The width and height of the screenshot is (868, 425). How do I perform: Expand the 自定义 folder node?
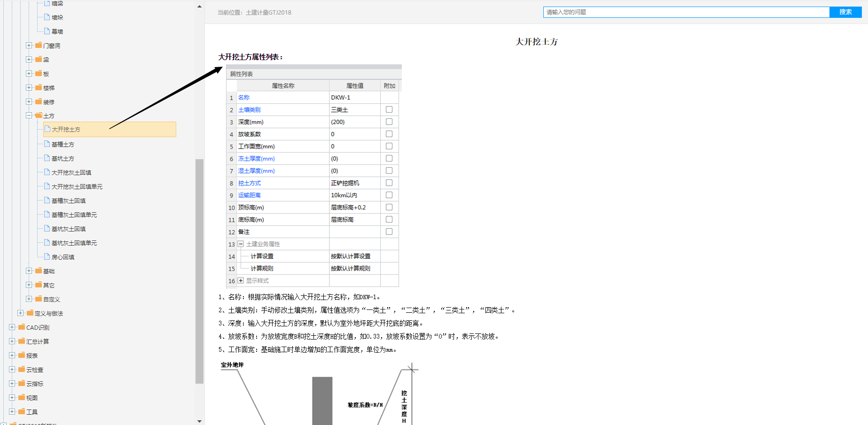pyautogui.click(x=29, y=299)
